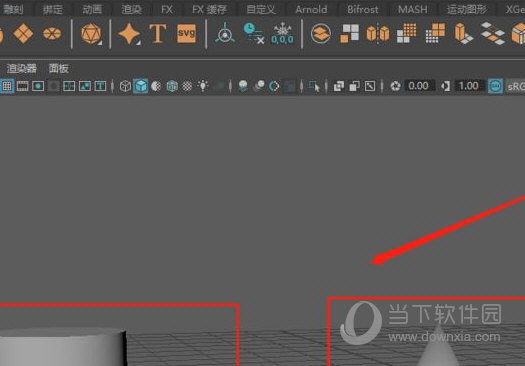Click the isolate select icon

point(314,86)
